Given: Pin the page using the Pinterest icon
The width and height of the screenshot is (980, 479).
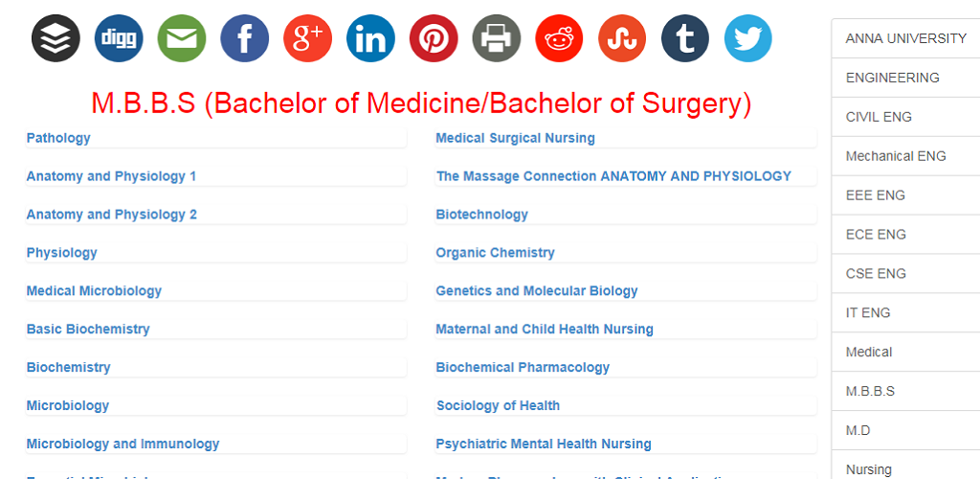Looking at the screenshot, I should click(x=434, y=38).
